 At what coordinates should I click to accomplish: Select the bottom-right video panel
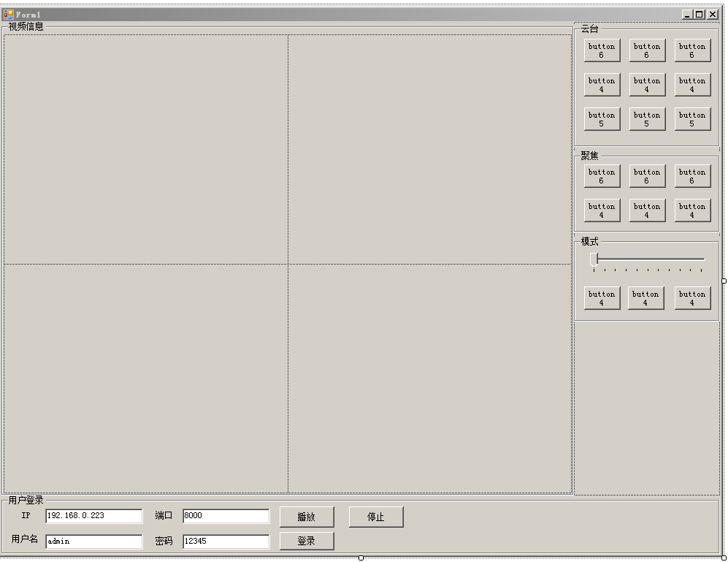(429, 379)
